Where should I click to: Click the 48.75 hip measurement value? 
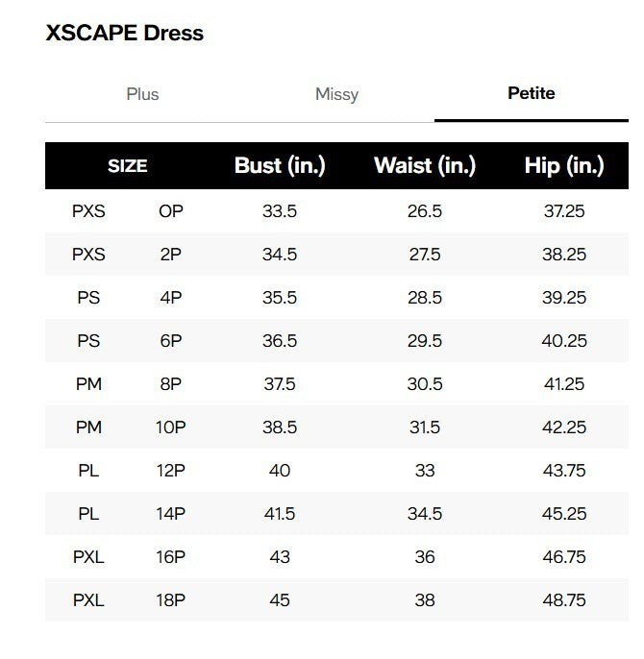pos(563,600)
